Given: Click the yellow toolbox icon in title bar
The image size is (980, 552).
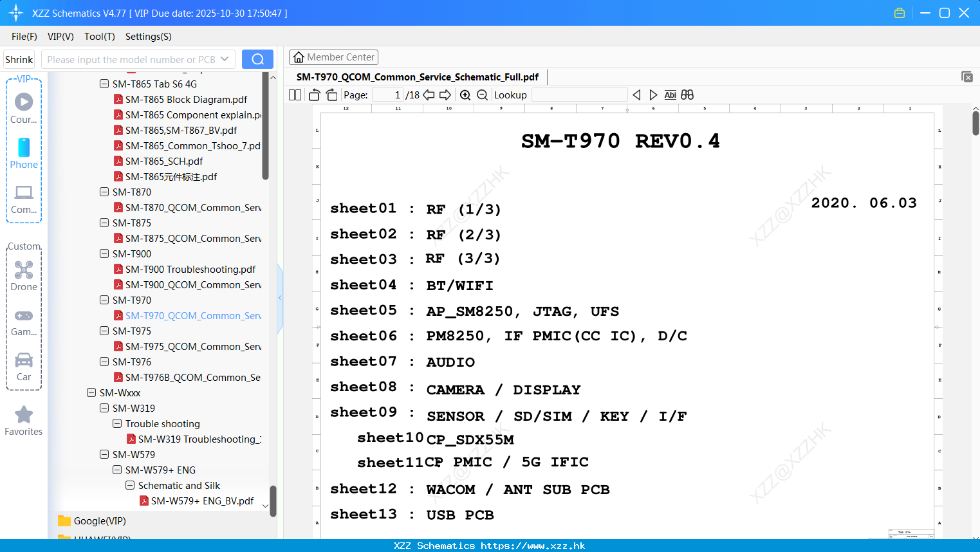Looking at the screenshot, I should [900, 13].
